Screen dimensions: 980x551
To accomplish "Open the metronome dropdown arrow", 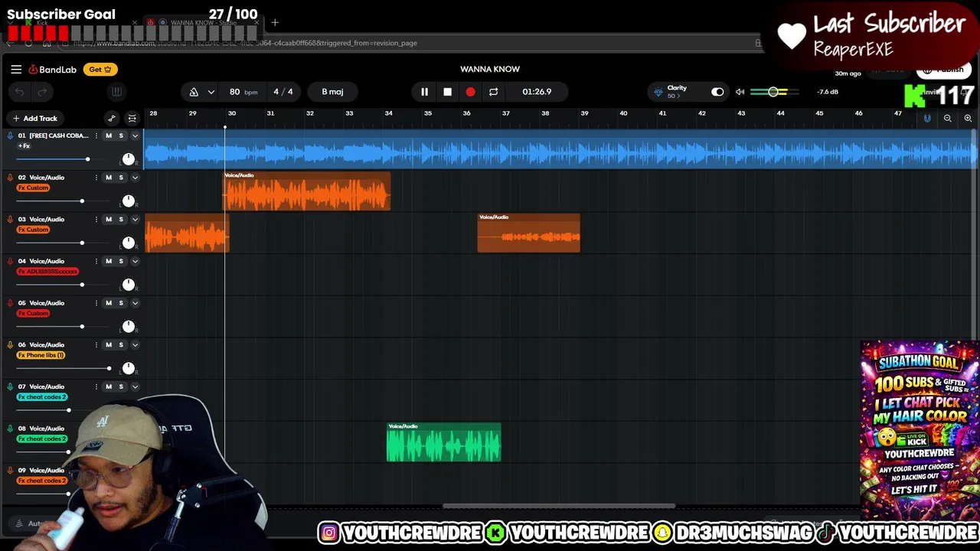I will (211, 92).
